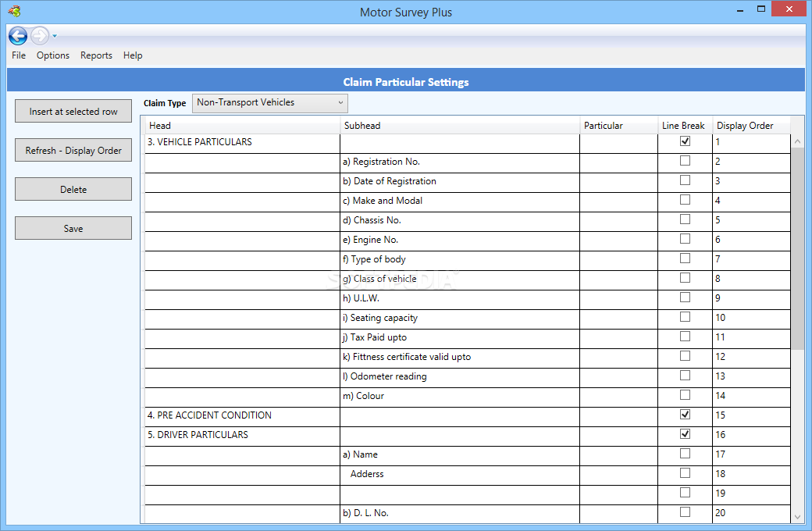Click the Head column header
This screenshot has height=531, width=812.
(x=242, y=126)
